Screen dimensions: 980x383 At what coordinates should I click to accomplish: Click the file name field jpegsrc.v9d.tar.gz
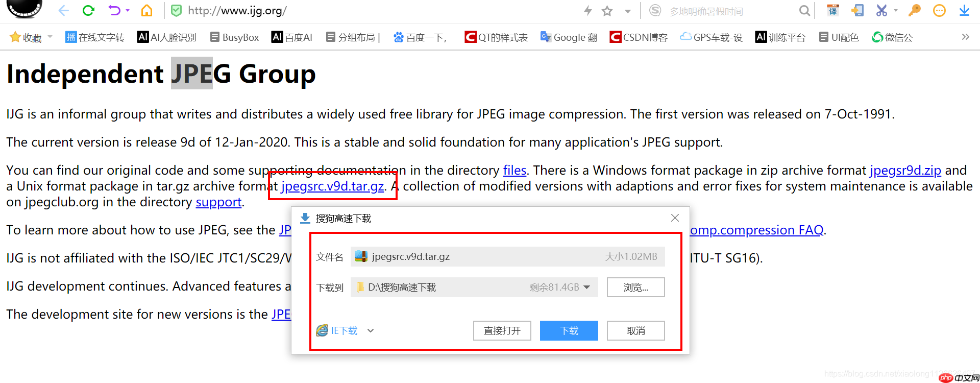coord(508,256)
